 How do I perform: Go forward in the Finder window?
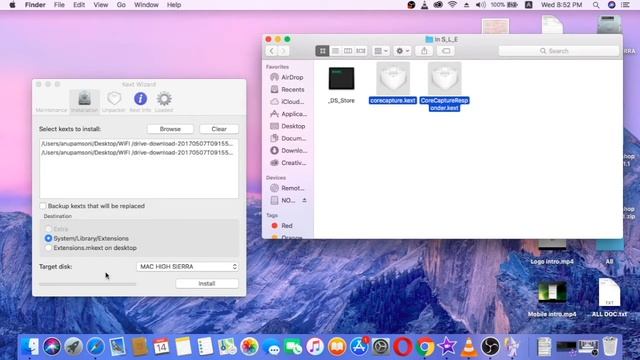pos(284,51)
